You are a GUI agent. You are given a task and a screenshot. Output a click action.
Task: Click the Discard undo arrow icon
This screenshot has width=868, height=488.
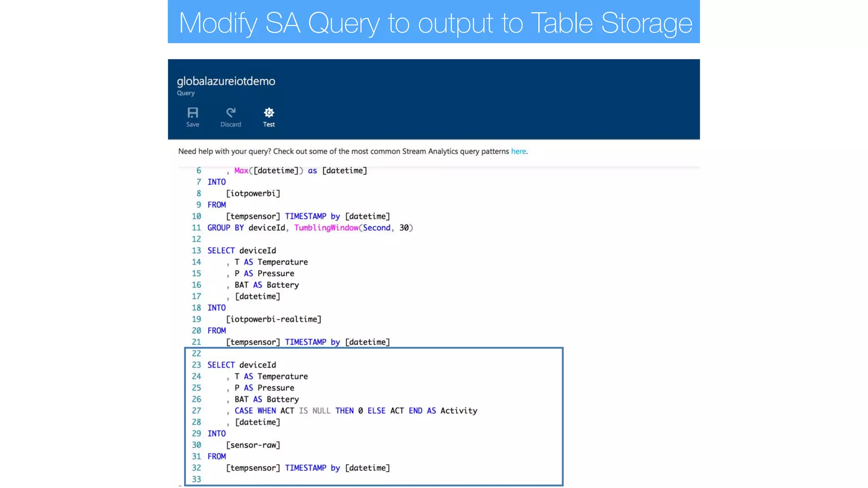(x=231, y=112)
